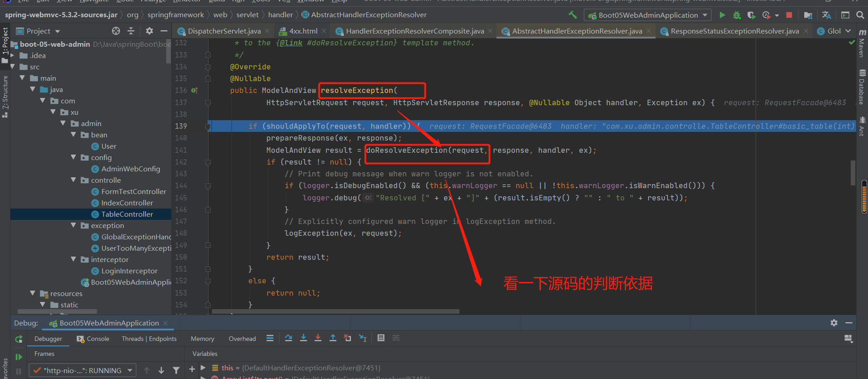Select next frame down arrow
The height and width of the screenshot is (379, 868).
pyautogui.click(x=161, y=370)
